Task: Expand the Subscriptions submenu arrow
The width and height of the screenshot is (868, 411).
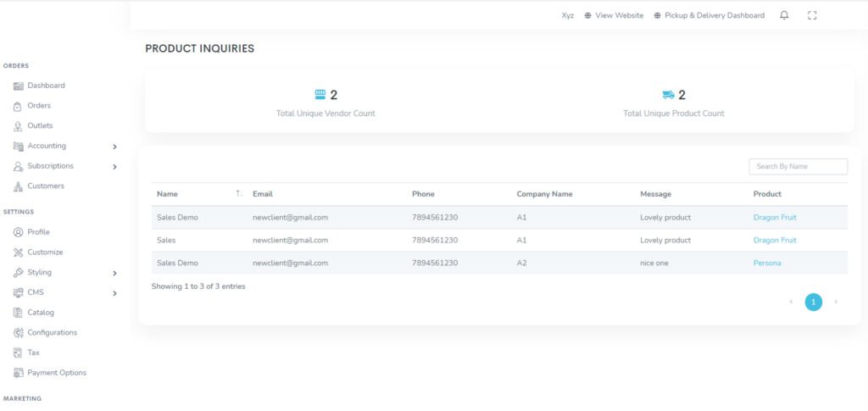Action: tap(114, 167)
